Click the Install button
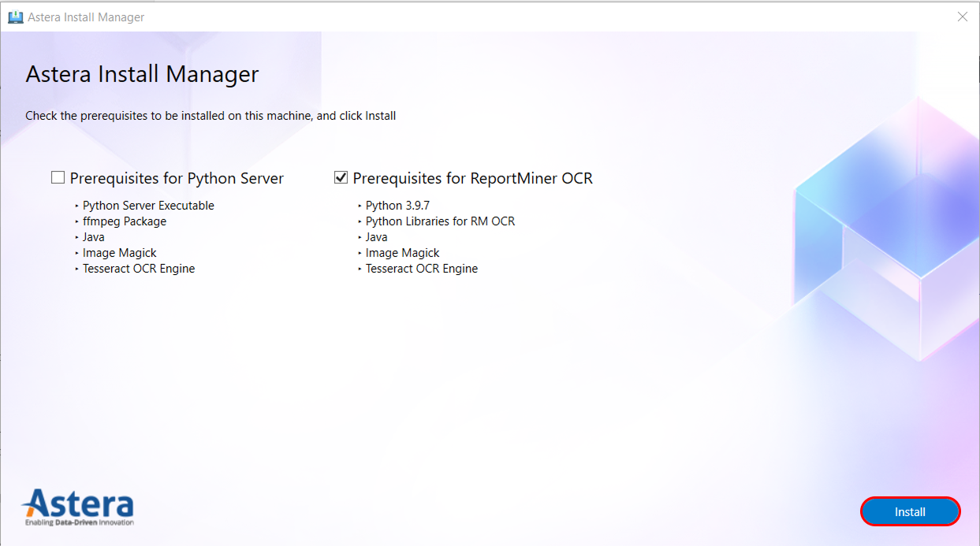 point(910,511)
